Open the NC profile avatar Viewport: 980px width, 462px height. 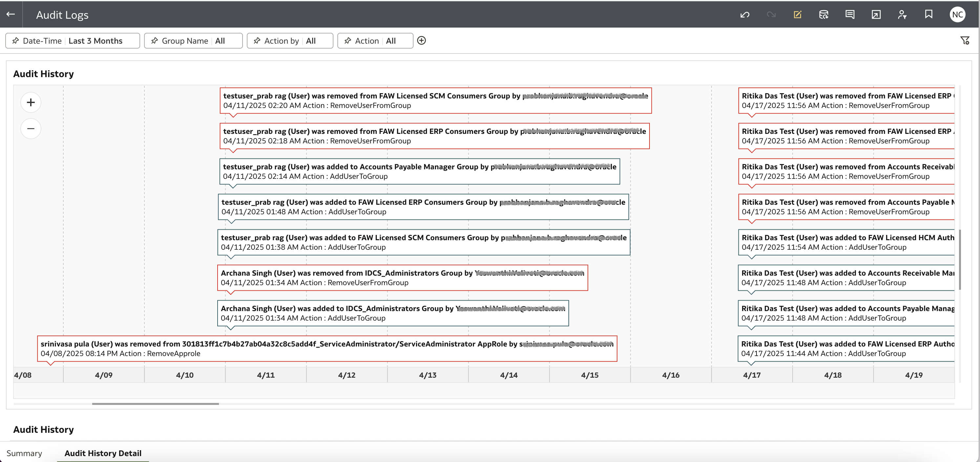click(x=958, y=14)
